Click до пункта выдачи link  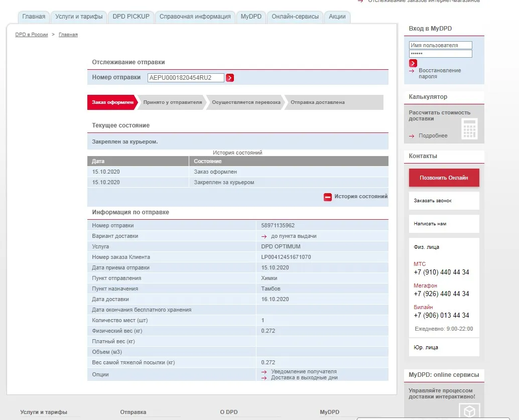pos(294,236)
